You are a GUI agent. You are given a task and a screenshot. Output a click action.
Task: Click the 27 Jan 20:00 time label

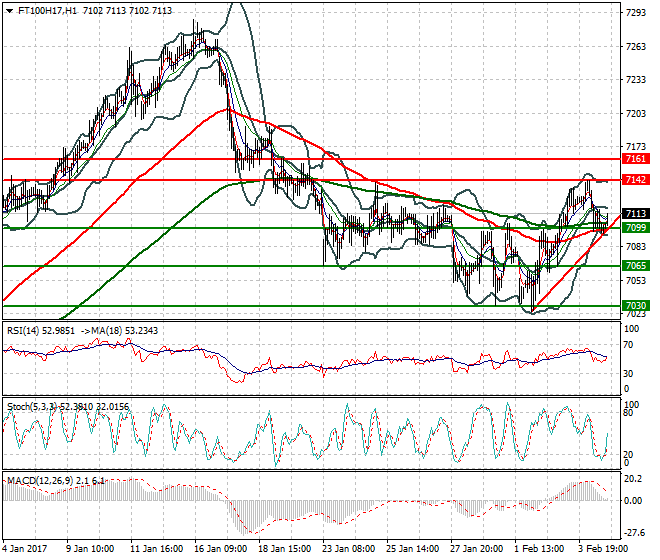pyautogui.click(x=476, y=549)
